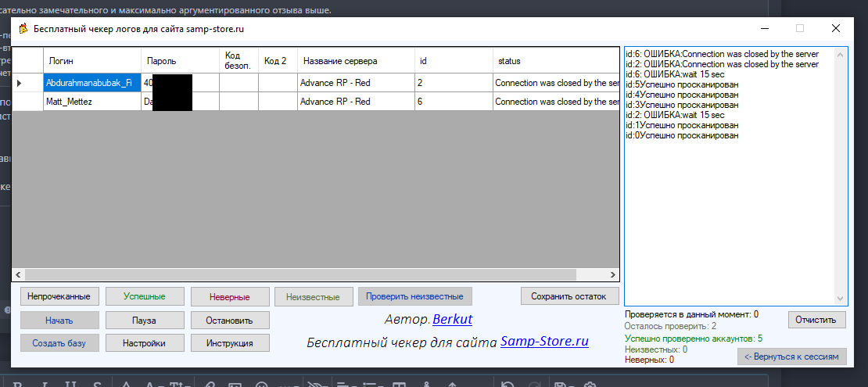The width and height of the screenshot is (868, 387).
Task: Open the Berkut author link
Action: [x=452, y=320]
